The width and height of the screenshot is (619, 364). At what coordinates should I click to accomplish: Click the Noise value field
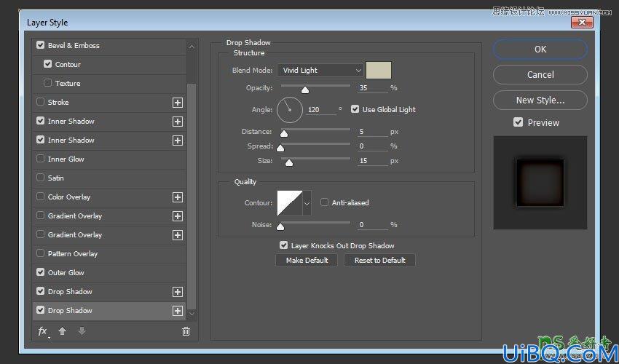pos(372,225)
